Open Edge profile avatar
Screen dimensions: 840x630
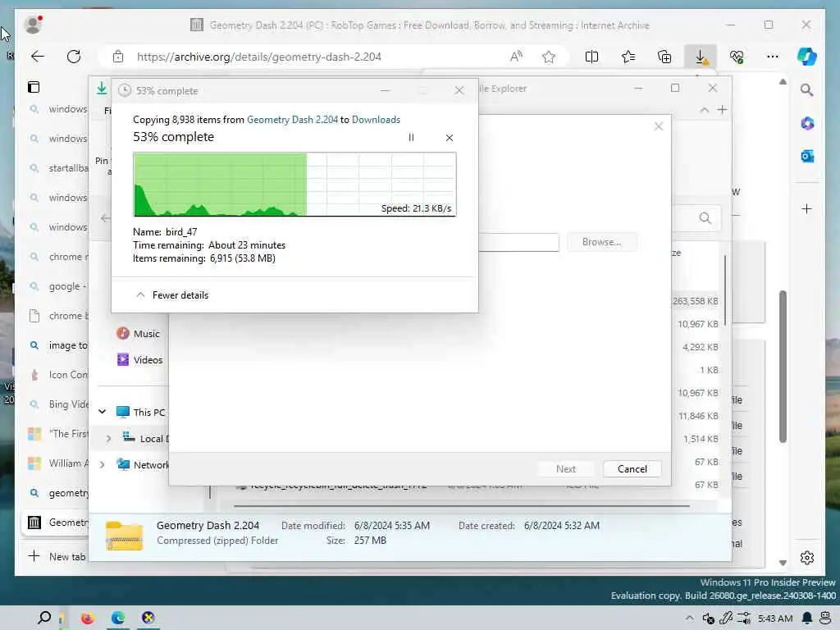pos(33,25)
